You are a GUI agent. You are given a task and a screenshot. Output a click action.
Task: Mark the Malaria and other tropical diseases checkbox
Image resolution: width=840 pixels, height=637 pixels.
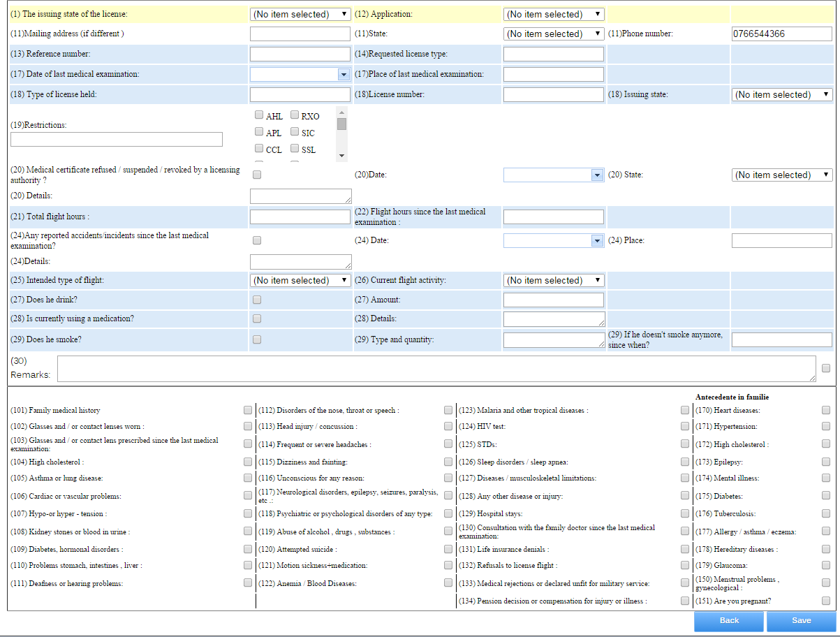click(x=685, y=410)
